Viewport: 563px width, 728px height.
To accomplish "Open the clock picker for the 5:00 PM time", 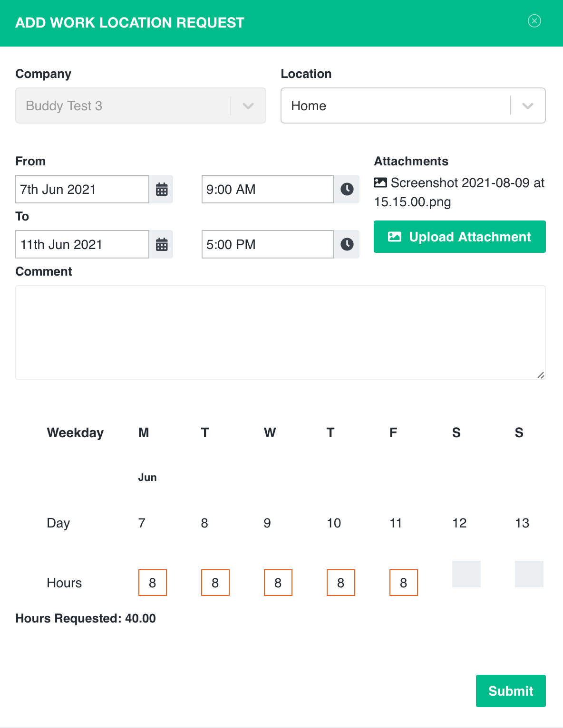I will click(347, 244).
